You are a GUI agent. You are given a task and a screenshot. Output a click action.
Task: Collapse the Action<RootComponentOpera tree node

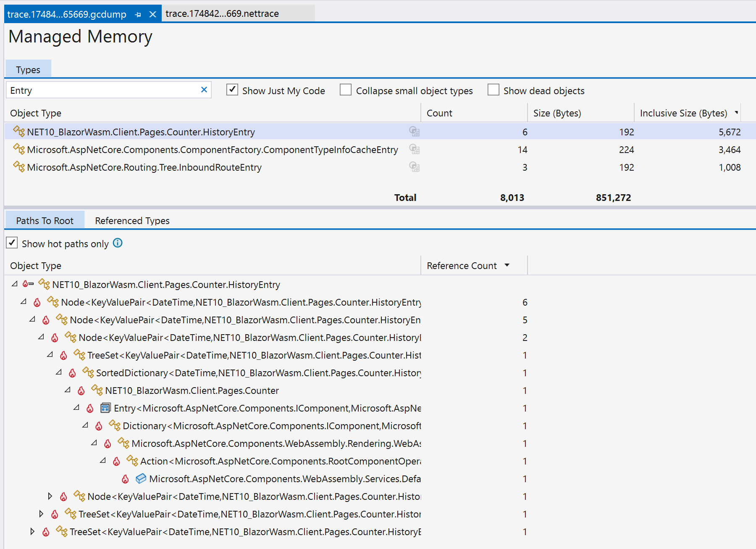pos(103,460)
